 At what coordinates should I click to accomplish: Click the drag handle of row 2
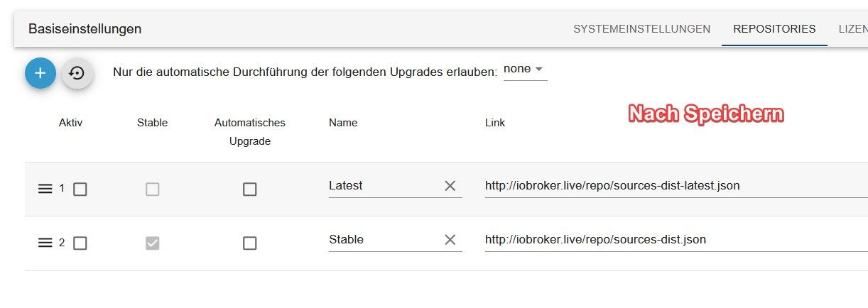(45, 243)
